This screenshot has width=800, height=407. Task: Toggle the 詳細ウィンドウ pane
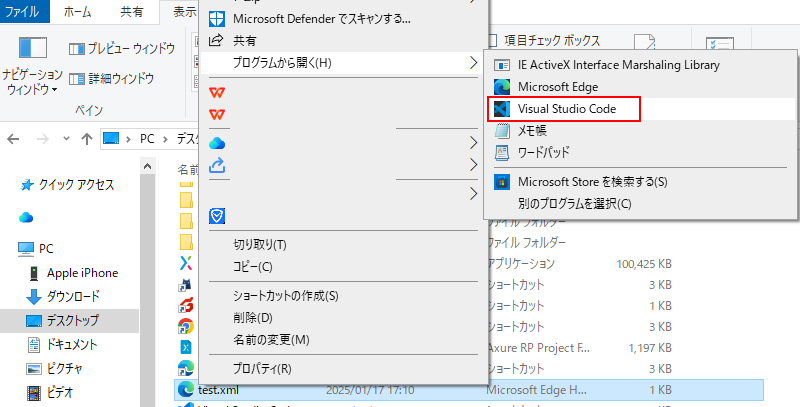coord(111,77)
